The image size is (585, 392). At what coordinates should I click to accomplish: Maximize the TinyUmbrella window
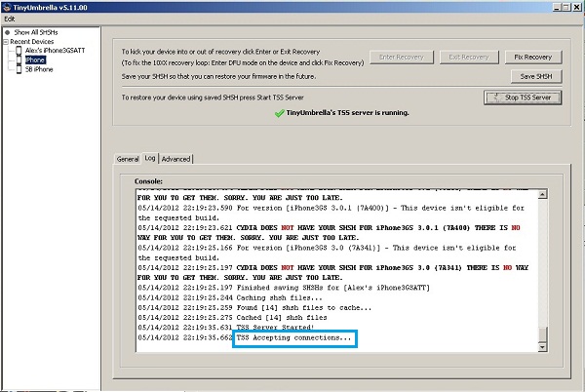(565, 7)
